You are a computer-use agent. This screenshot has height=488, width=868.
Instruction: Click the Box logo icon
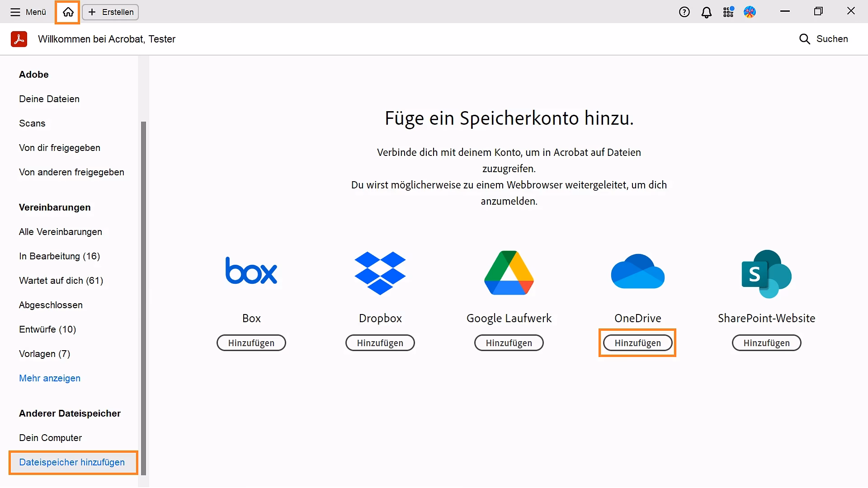(251, 271)
